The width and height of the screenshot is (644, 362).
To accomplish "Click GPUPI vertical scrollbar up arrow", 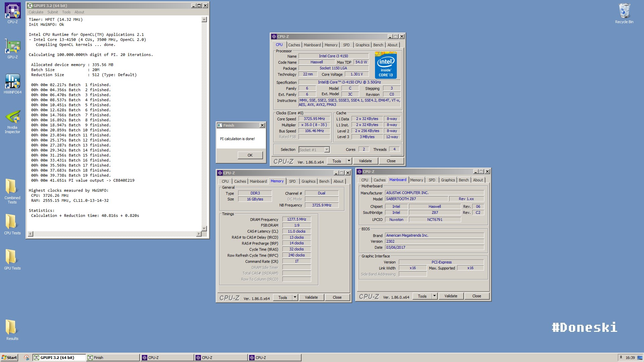I will click(x=204, y=19).
